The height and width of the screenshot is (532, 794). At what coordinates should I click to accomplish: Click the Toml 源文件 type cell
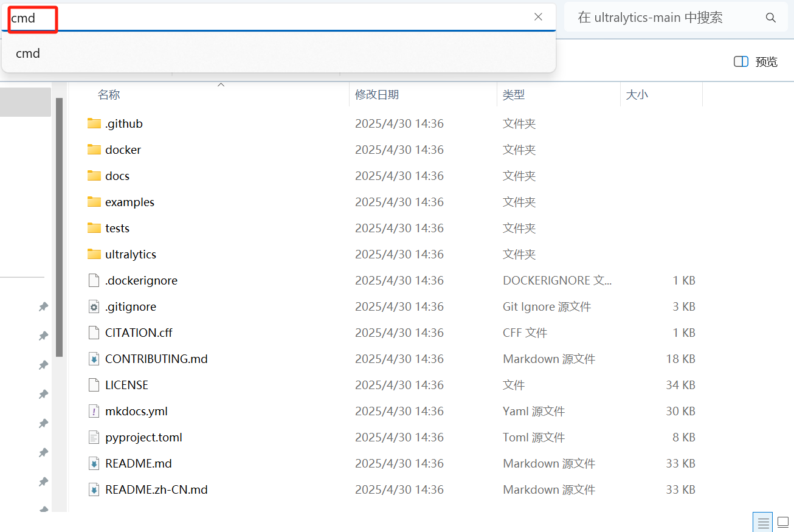534,437
